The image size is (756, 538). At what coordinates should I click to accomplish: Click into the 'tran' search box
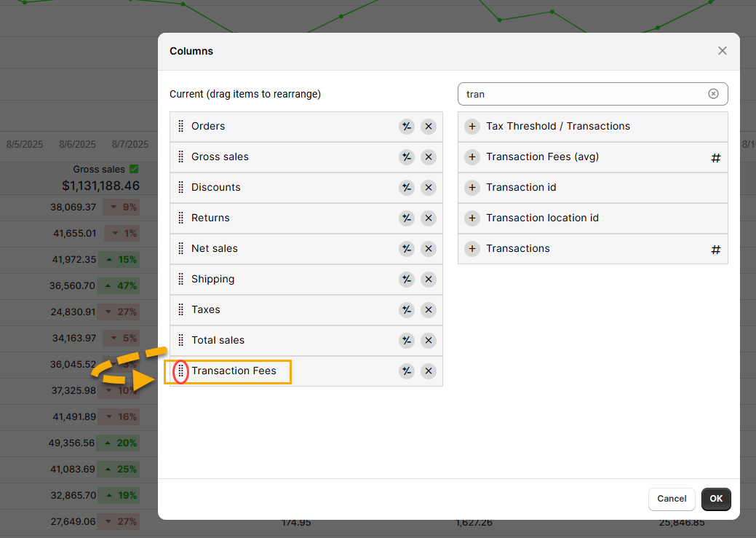tap(582, 94)
